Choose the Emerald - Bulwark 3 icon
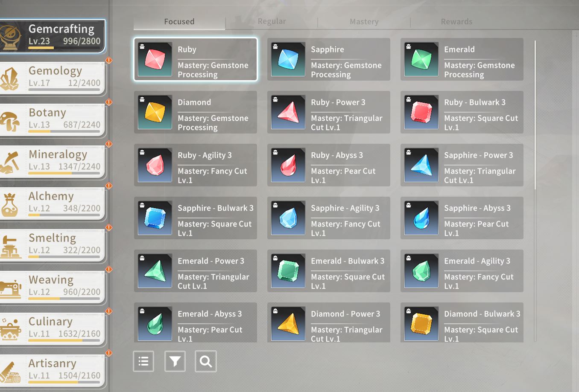Viewport: 579px width, 392px height. coord(288,271)
